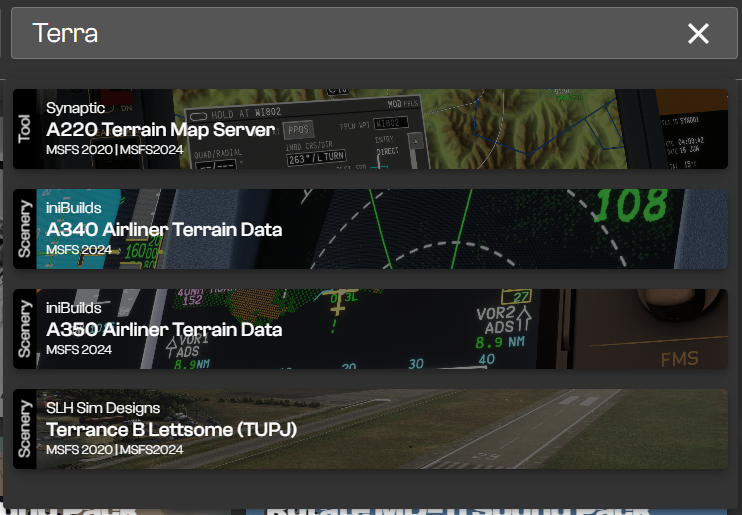Clear the Terra search text
This screenshot has height=515, width=742.
(x=698, y=34)
